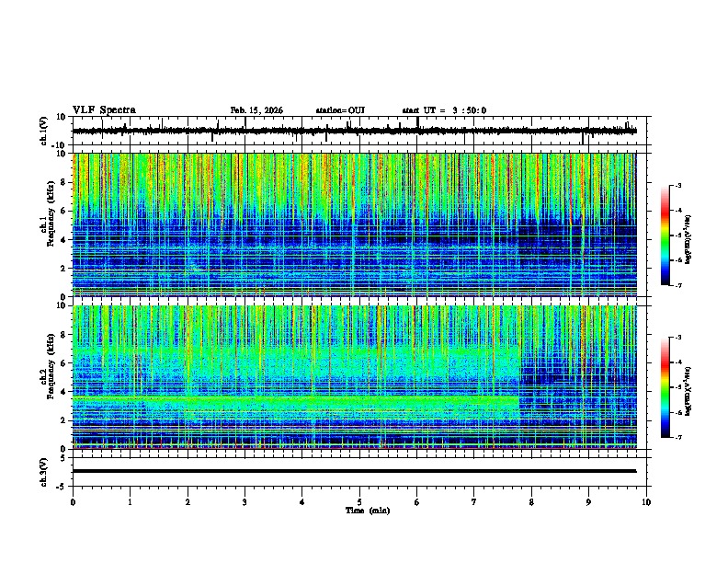Click the lower color scale bar beside ch.2
This screenshot has width=728, height=563.
pyautogui.click(x=665, y=387)
